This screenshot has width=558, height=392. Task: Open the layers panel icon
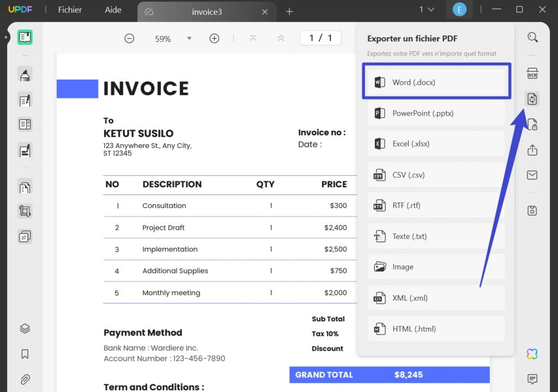(25, 328)
